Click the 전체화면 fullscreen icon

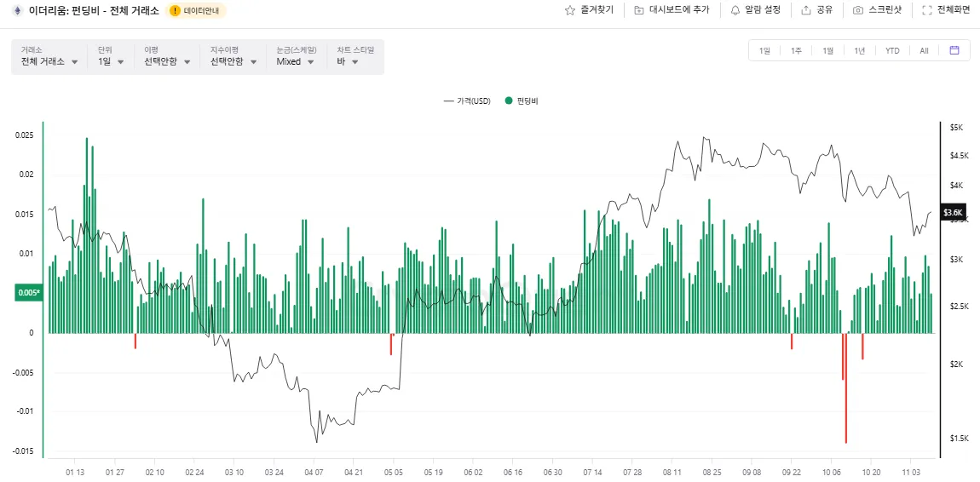[927, 10]
